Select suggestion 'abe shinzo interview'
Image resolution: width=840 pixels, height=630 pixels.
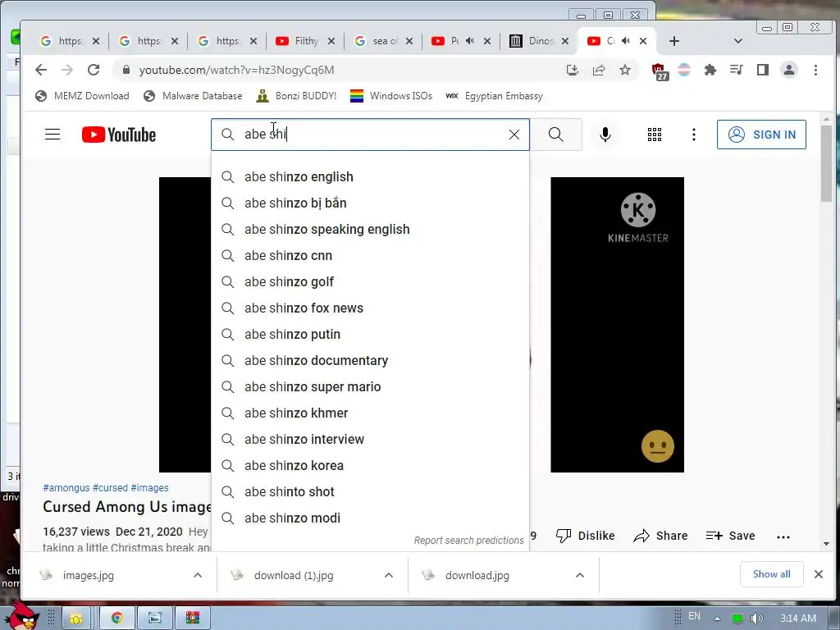(x=370, y=440)
